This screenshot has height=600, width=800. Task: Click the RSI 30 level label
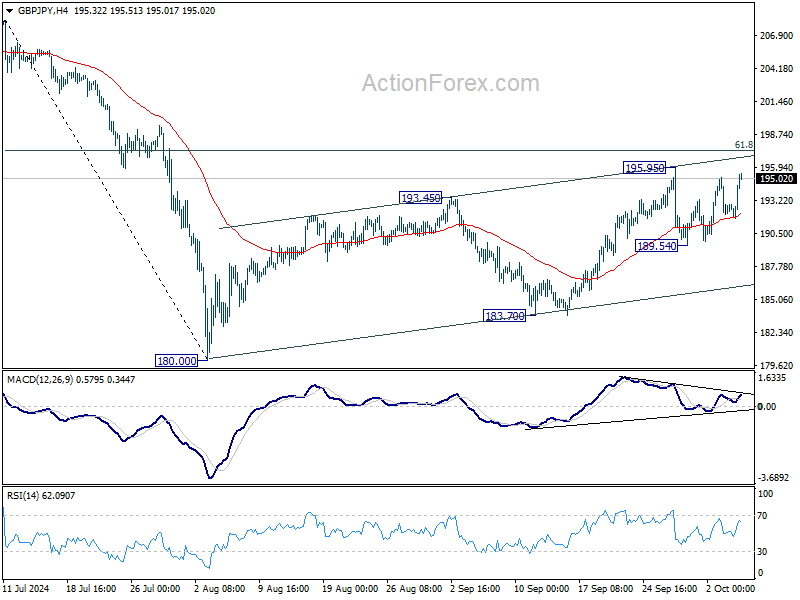(762, 552)
